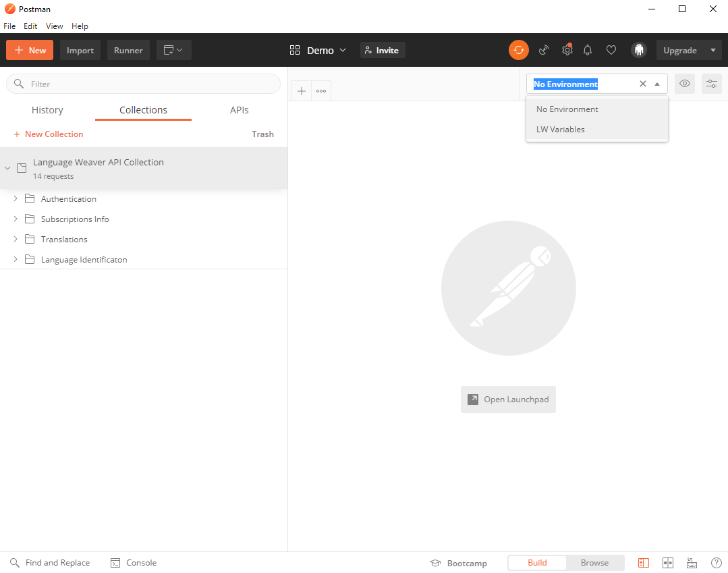Click the heart icon in the header
This screenshot has width=728, height=573.
611,50
